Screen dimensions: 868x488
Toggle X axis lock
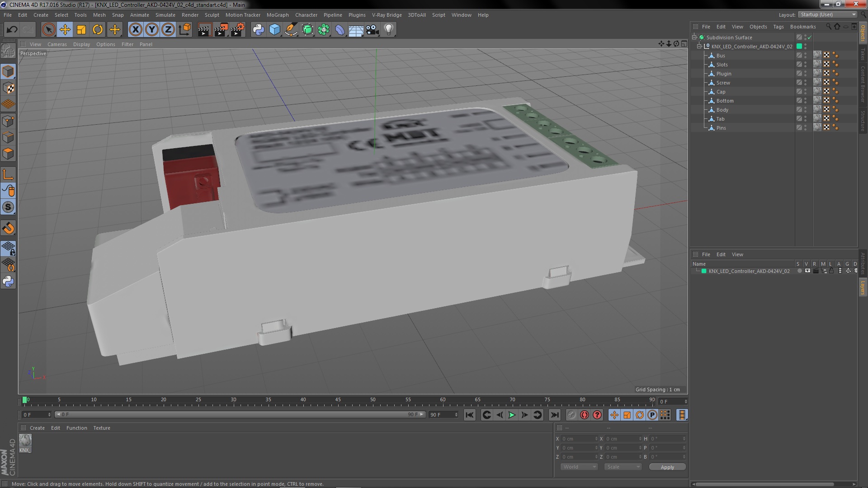[x=135, y=30]
